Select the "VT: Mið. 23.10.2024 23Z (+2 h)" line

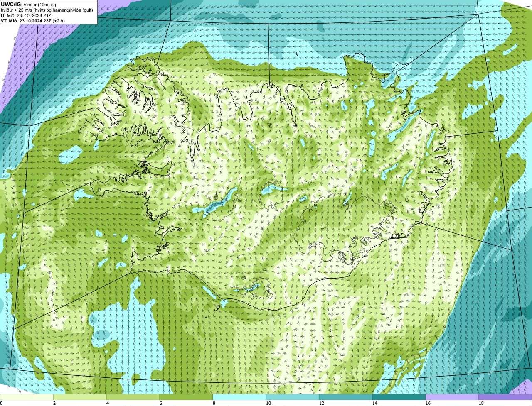(33, 20)
